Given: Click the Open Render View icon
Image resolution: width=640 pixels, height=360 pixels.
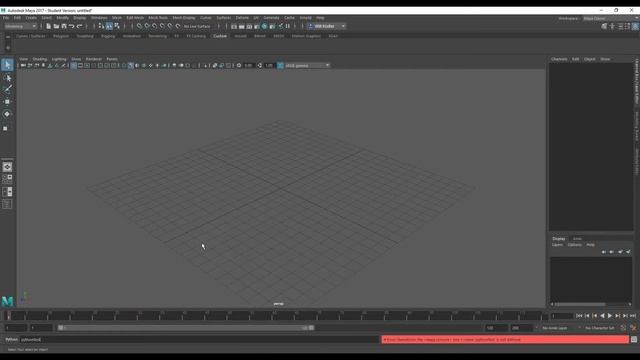Looking at the screenshot, I should pyautogui.click(x=234, y=26).
